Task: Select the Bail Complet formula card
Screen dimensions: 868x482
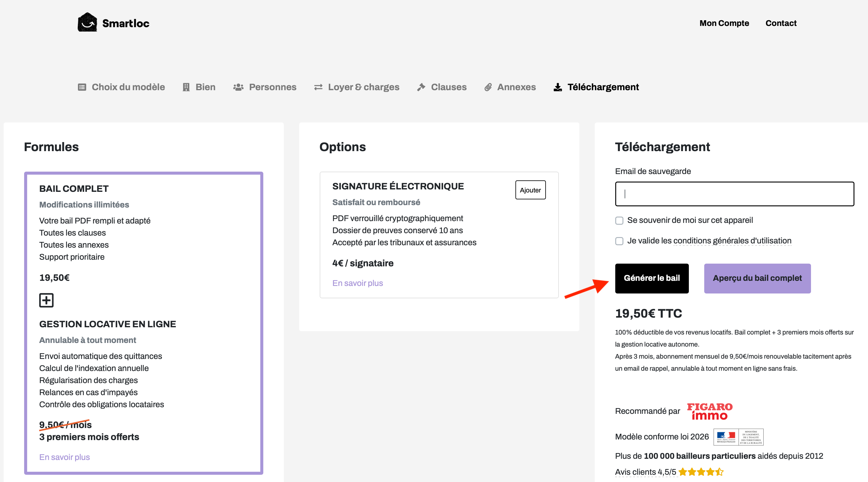Action: [144, 323]
